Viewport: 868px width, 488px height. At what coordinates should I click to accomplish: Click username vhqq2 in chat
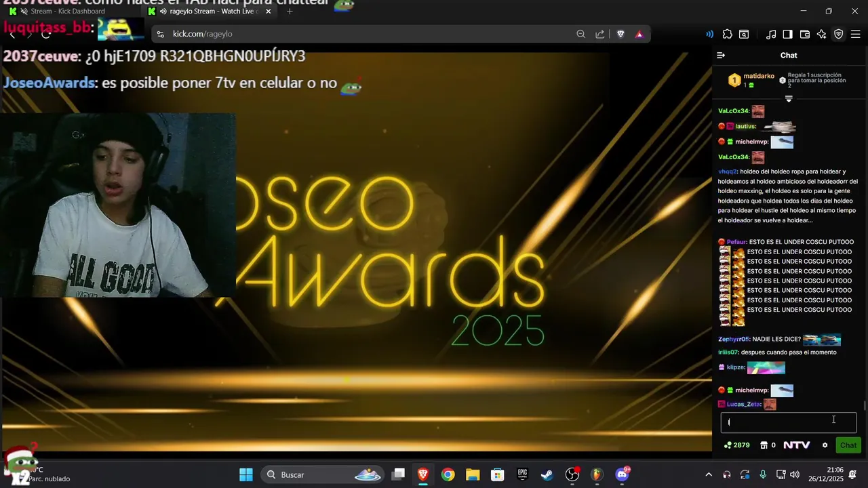727,171
